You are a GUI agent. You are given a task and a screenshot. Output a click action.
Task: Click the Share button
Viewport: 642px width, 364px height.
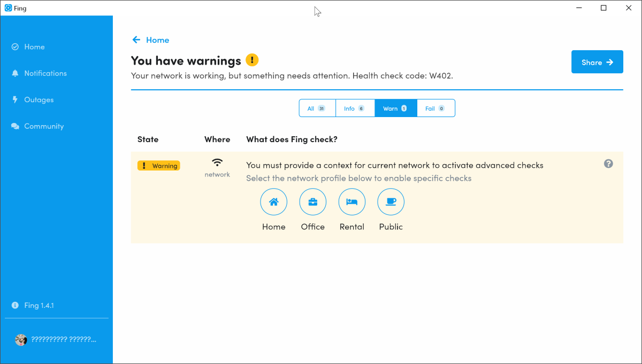[597, 62]
